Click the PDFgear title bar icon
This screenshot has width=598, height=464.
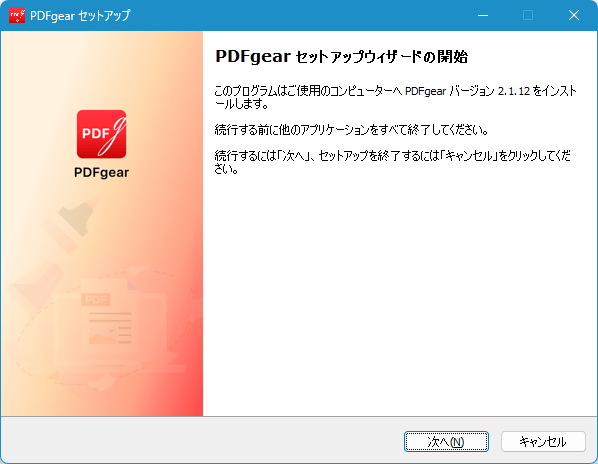pos(17,15)
